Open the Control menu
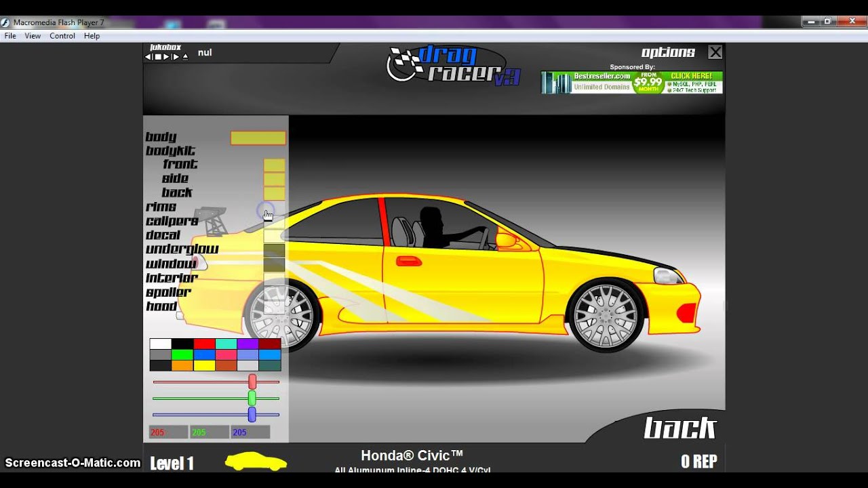 point(62,36)
